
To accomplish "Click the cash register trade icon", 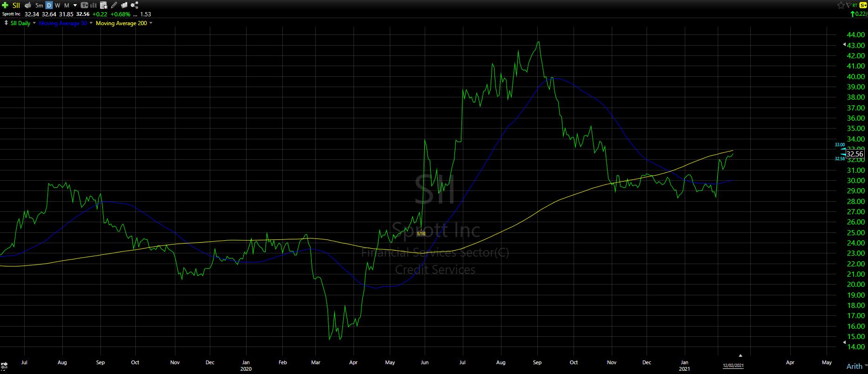I will click(x=28, y=5).
